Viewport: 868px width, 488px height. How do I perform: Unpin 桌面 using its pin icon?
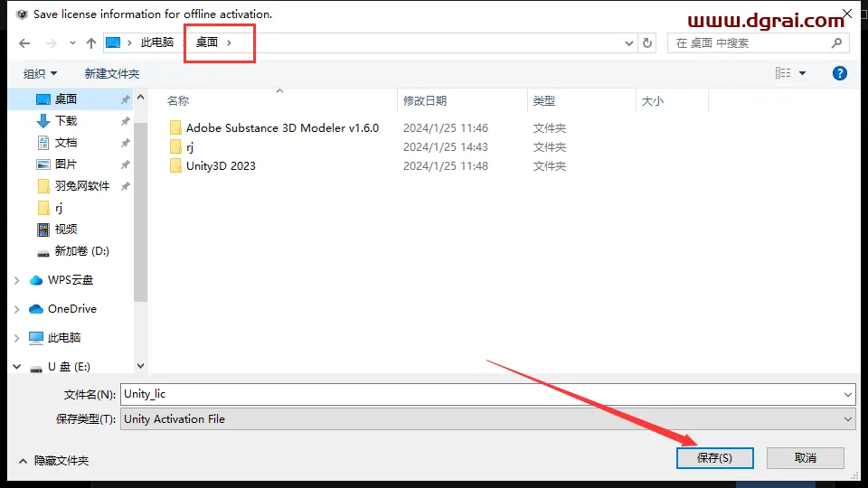[x=125, y=99]
